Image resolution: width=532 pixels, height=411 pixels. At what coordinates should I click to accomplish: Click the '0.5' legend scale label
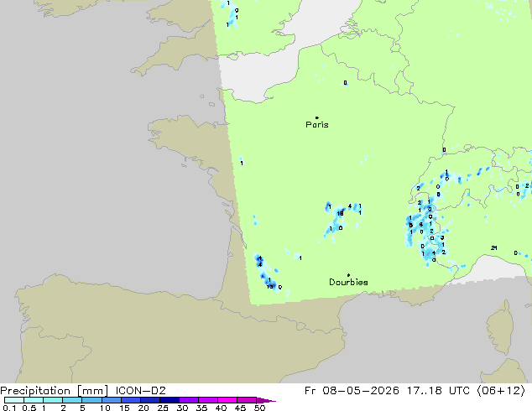pos(29,408)
